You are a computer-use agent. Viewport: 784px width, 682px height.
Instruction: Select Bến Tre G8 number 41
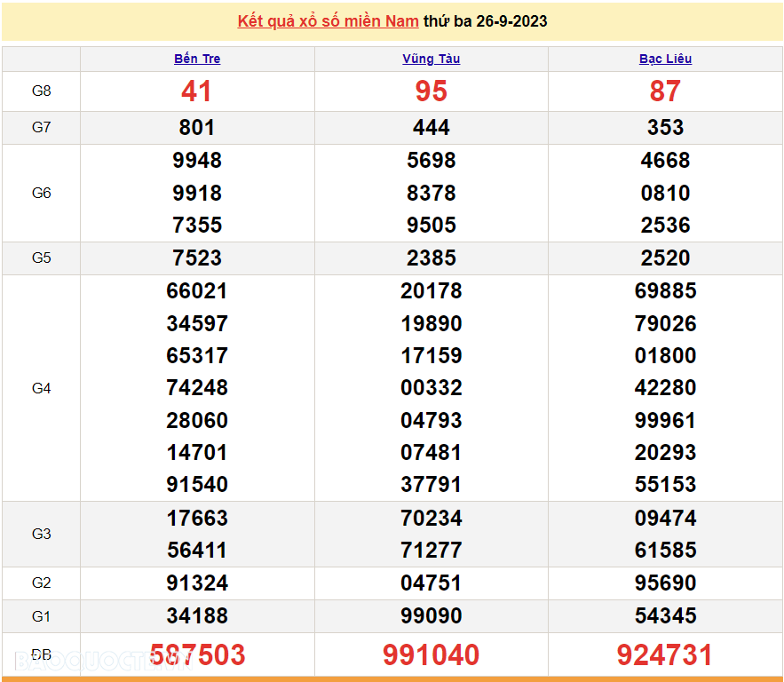197,91
